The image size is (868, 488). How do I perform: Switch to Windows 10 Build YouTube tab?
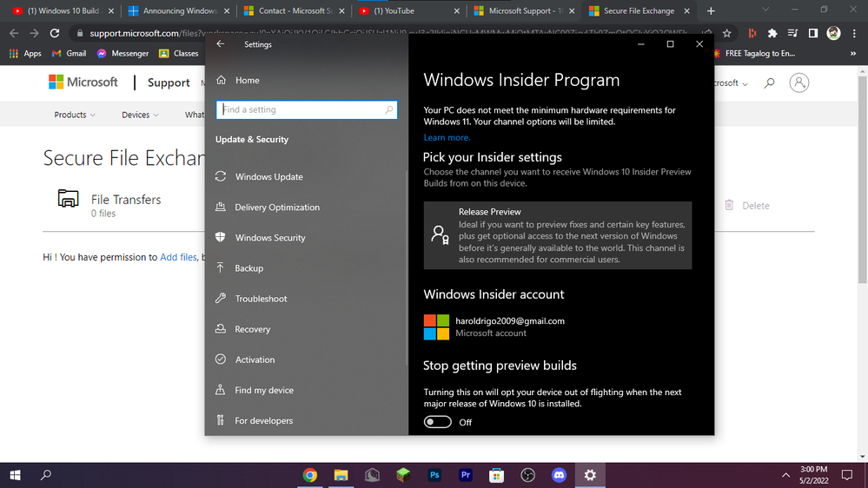(x=63, y=10)
